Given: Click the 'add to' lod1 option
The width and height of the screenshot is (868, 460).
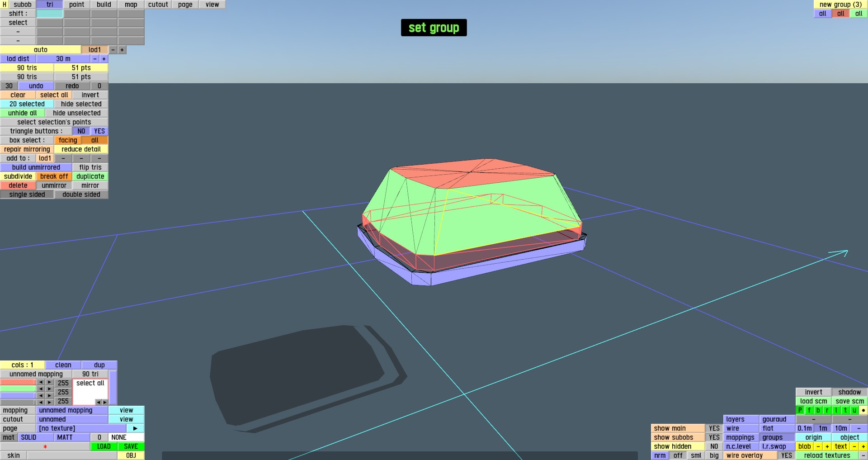Looking at the screenshot, I should (x=45, y=158).
